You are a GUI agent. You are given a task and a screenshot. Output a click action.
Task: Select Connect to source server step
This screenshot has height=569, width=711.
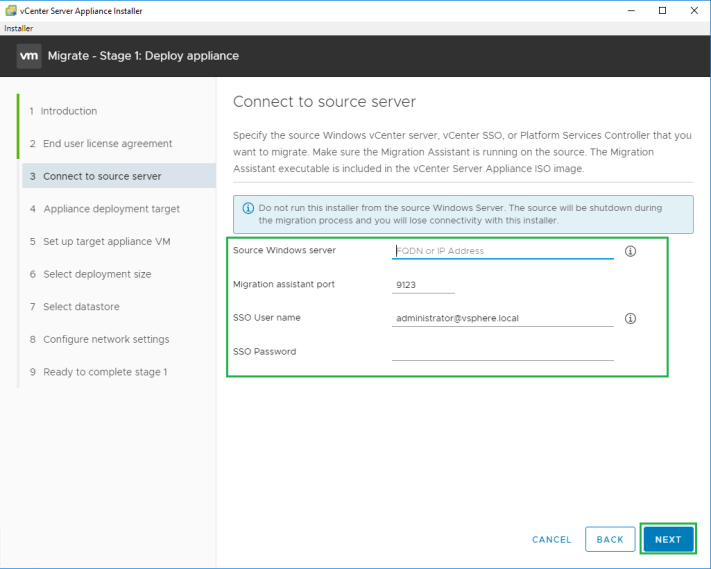point(101,177)
